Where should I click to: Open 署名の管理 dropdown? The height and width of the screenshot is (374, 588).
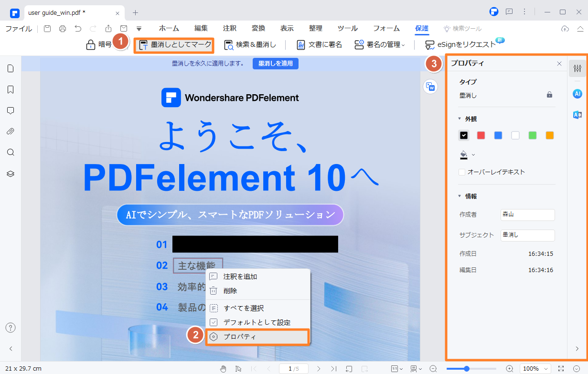click(380, 45)
